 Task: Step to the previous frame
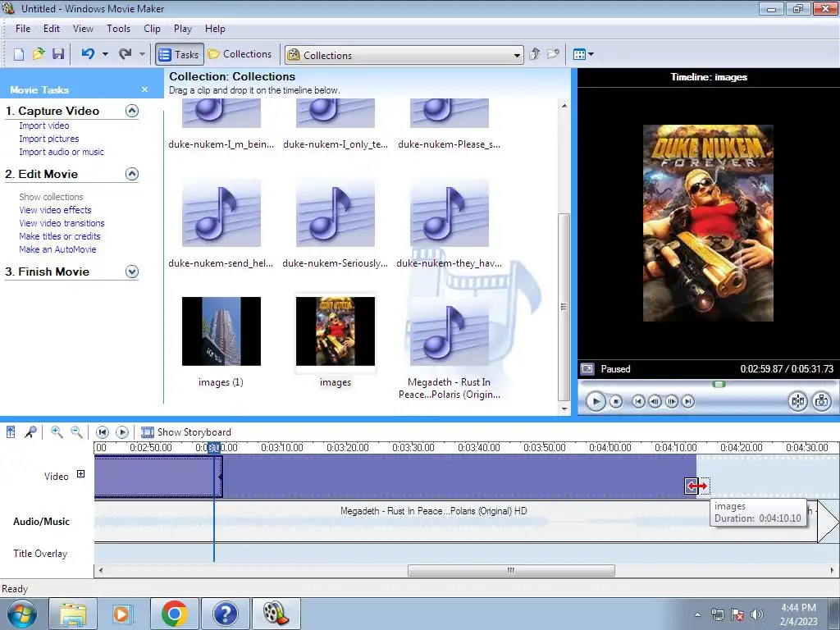(655, 401)
